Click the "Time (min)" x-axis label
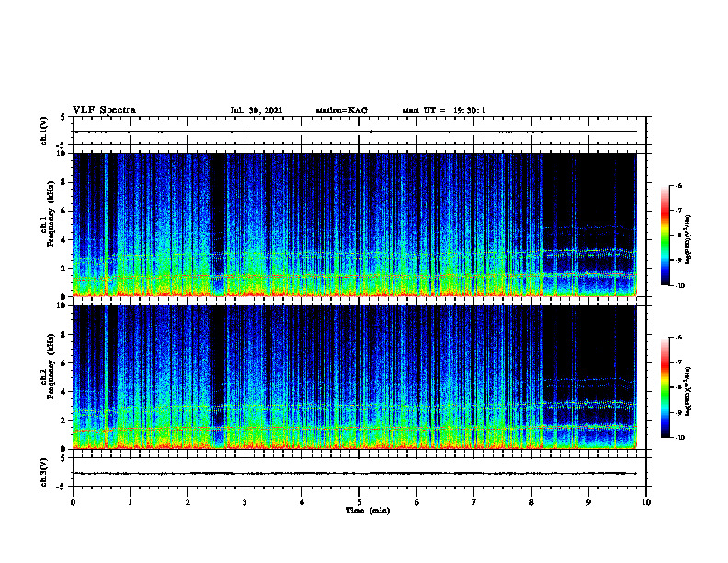The image size is (728, 563). pos(368,511)
